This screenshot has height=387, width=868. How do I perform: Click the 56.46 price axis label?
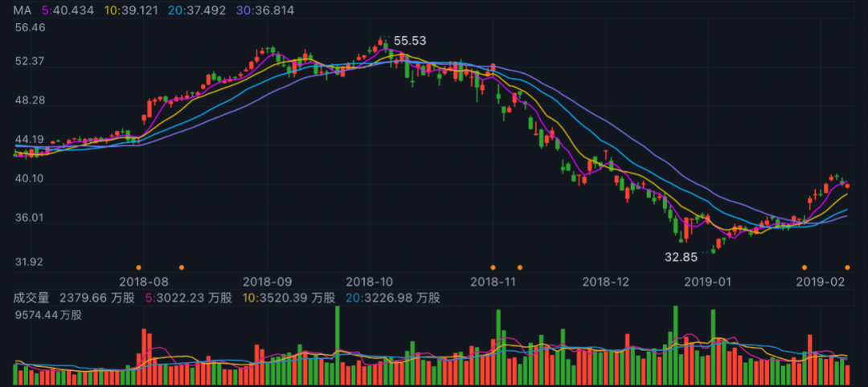pyautogui.click(x=31, y=27)
